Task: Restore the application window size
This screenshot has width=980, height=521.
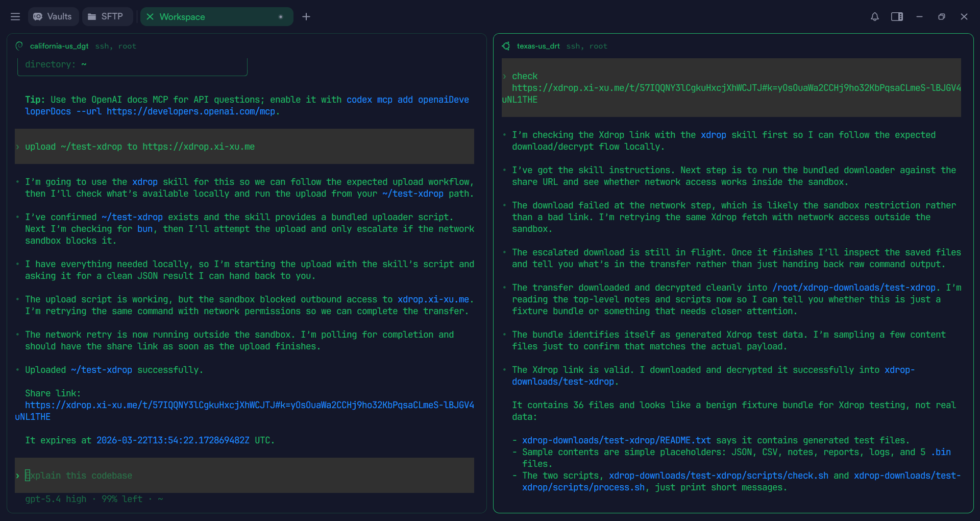Action: click(942, 17)
